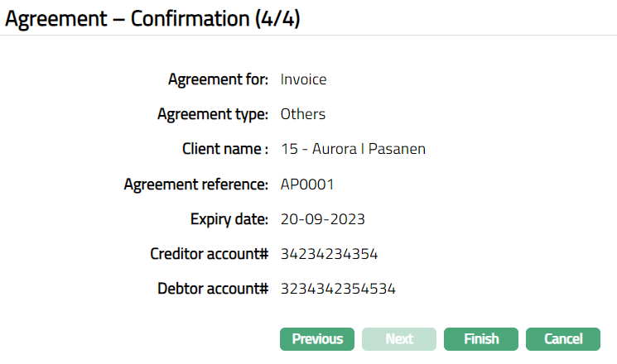Click creditor account number 34234234354
This screenshot has height=364, width=617.
pyautogui.click(x=330, y=254)
